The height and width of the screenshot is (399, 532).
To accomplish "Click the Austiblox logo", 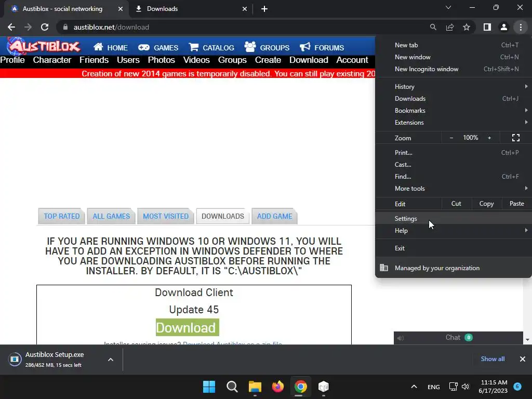I will click(44, 46).
